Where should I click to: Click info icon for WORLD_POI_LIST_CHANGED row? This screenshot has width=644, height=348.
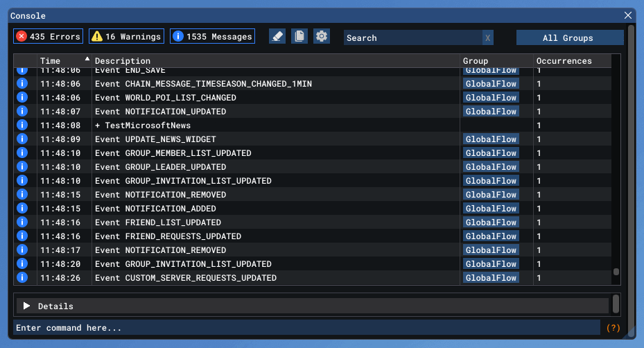22,97
